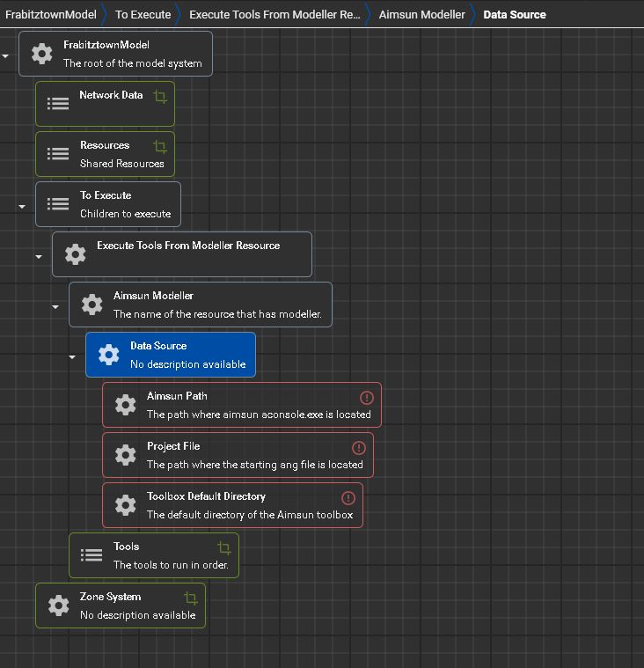Viewport: 644px width, 668px height.
Task: Click the Aimsun Path gear icon
Action: [x=125, y=405]
